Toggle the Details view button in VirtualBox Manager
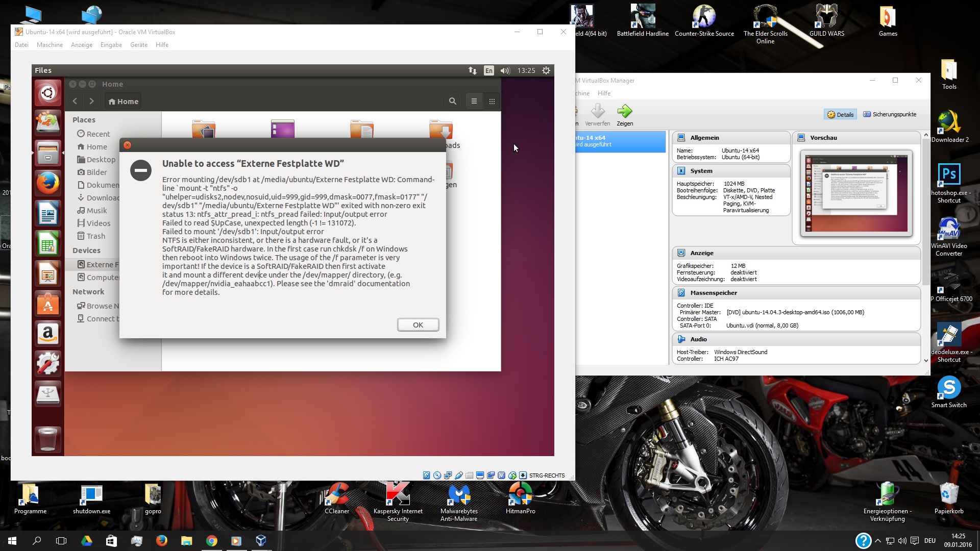 point(840,114)
